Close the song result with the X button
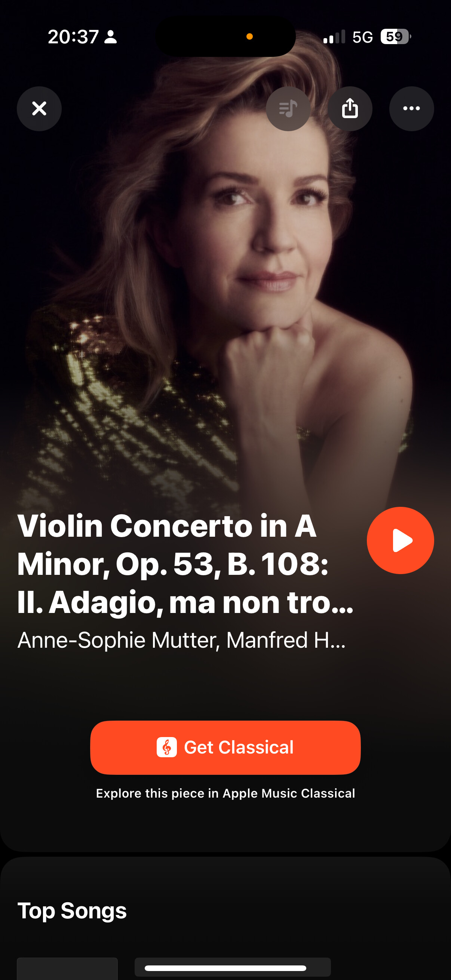The height and width of the screenshot is (980, 451). click(39, 109)
